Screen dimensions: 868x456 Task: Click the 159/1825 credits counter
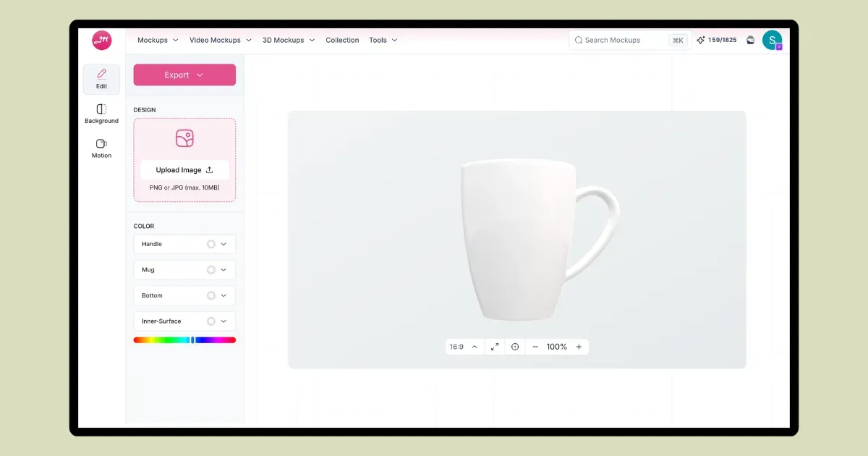[716, 41]
